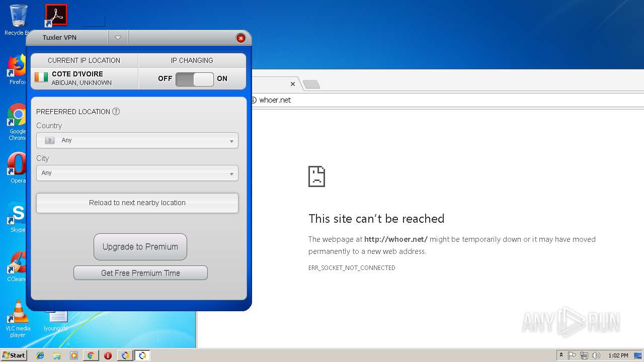Viewport: 644px width, 362px height.
Task: Click the Get Free Premium Time button
Action: tap(140, 273)
